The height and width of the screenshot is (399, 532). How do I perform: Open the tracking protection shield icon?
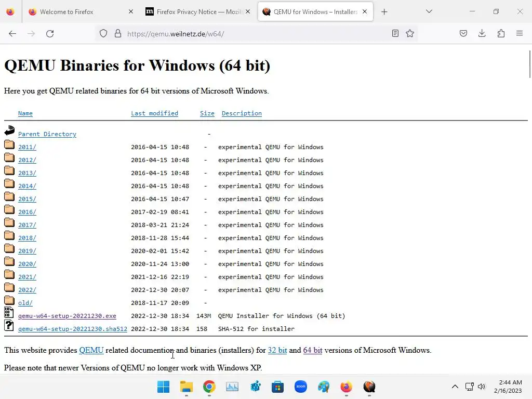tap(103, 33)
